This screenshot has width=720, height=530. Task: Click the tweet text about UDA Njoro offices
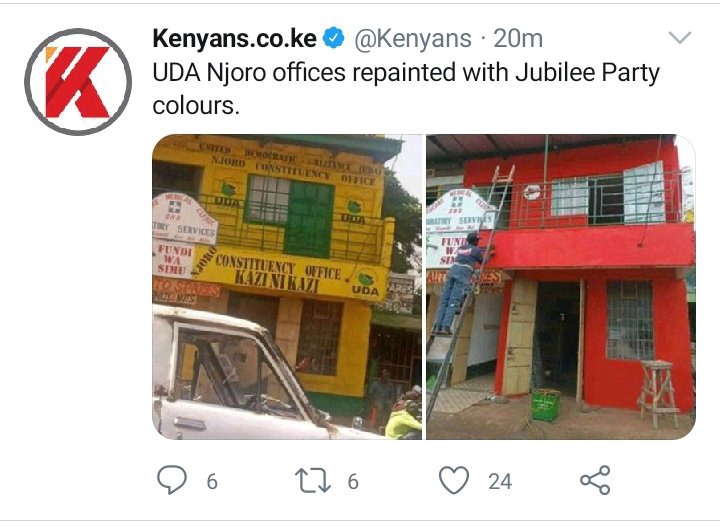click(x=406, y=89)
